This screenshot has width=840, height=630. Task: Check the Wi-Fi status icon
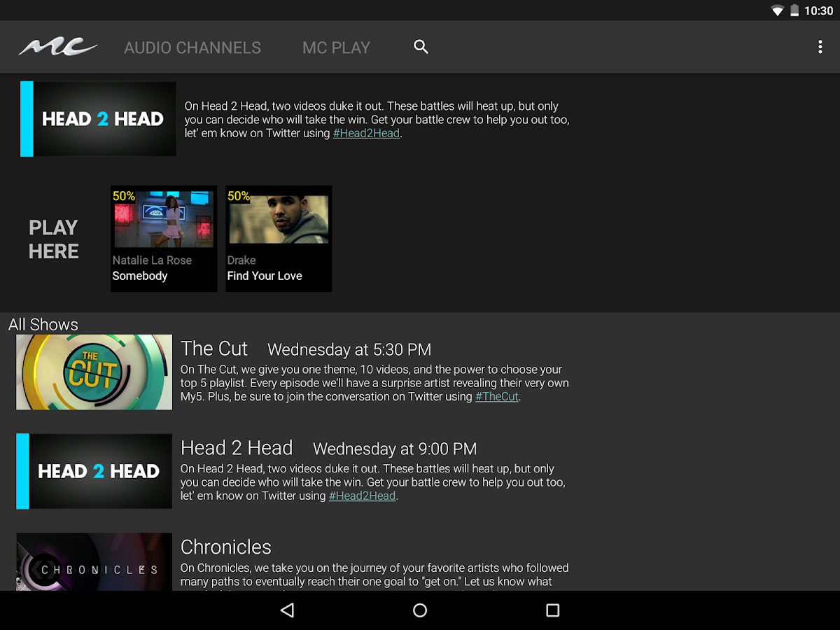pos(777,10)
